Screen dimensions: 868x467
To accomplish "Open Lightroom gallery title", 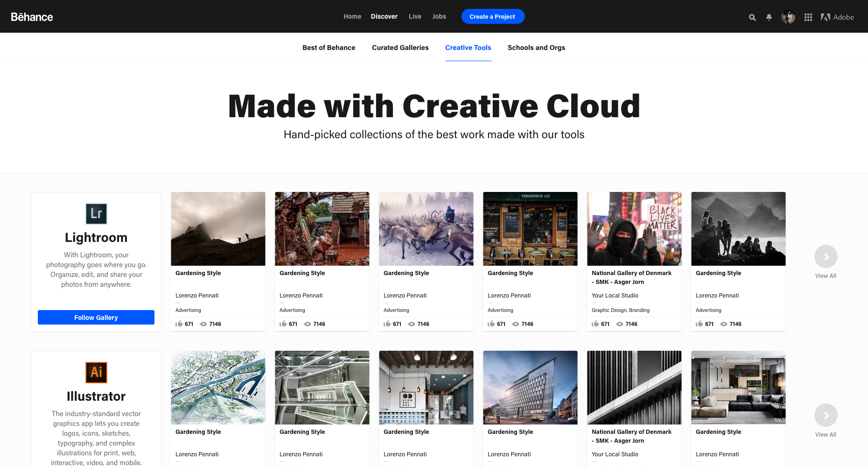I will 96,238.
